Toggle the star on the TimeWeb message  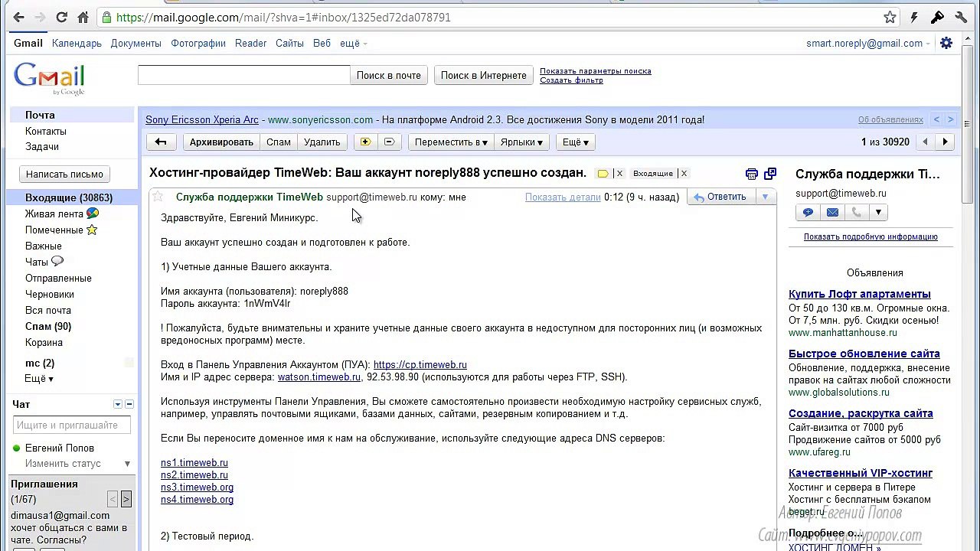coord(158,197)
